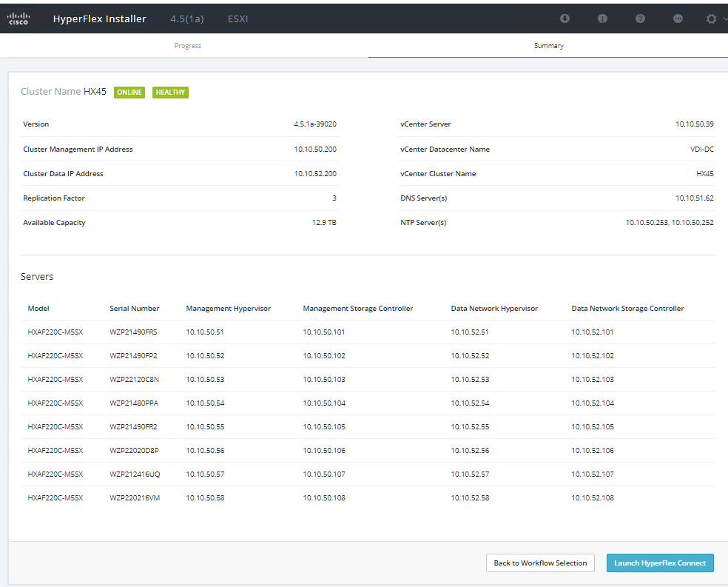This screenshot has height=587, width=728.
Task: Select NTP servers value 10.10.50.253, 10.10.50.252
Action: pos(670,223)
